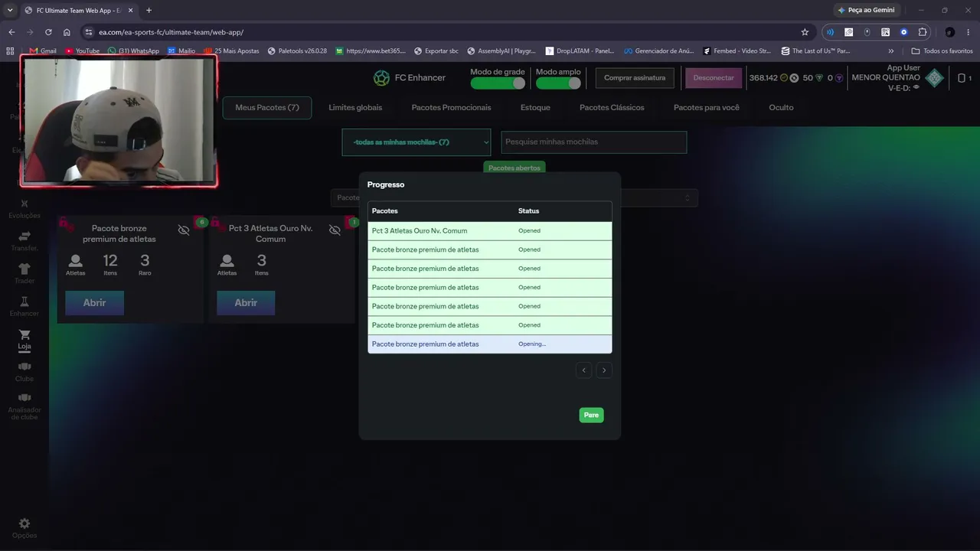The width and height of the screenshot is (980, 551).
Task: Open the Chrome three-dot menu
Action: tap(969, 32)
